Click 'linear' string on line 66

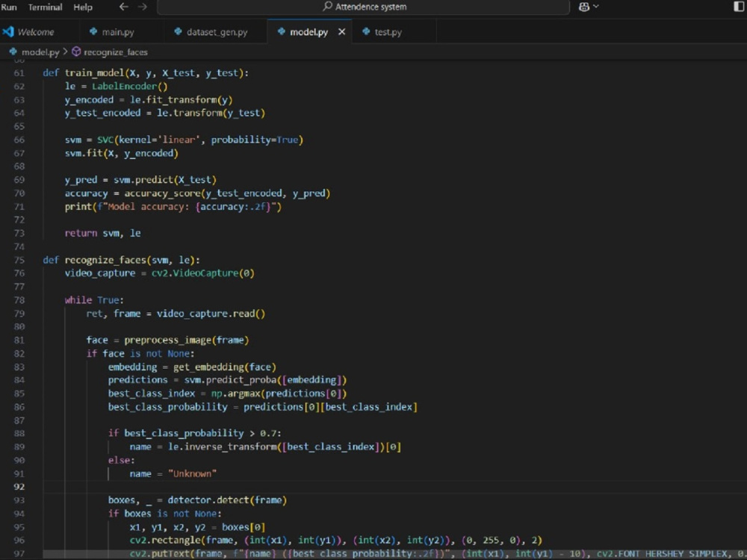pyautogui.click(x=179, y=140)
